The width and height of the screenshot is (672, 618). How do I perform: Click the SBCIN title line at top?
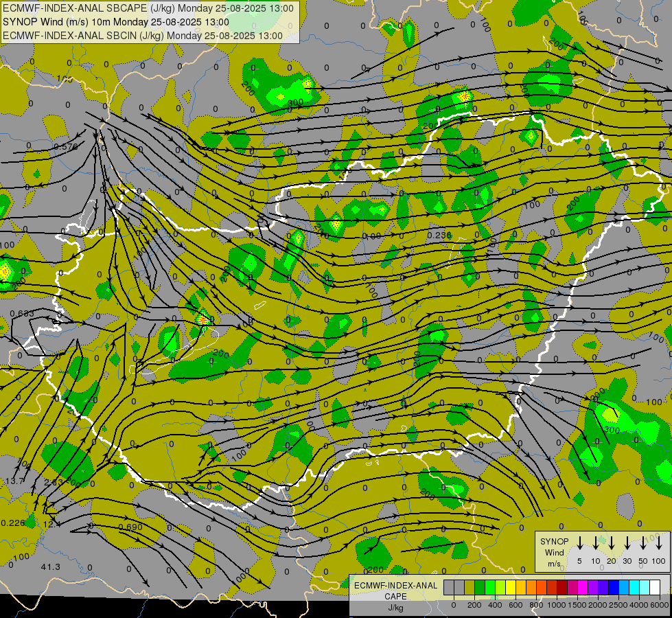point(143,36)
